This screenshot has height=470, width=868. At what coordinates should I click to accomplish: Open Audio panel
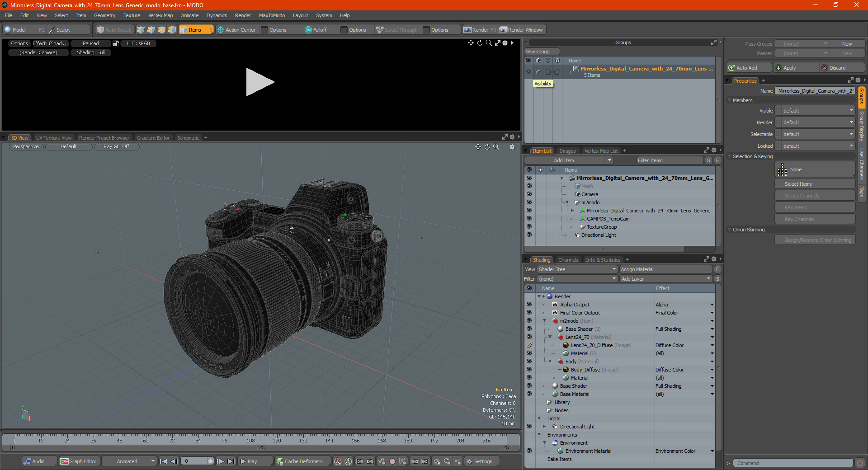tap(39, 461)
